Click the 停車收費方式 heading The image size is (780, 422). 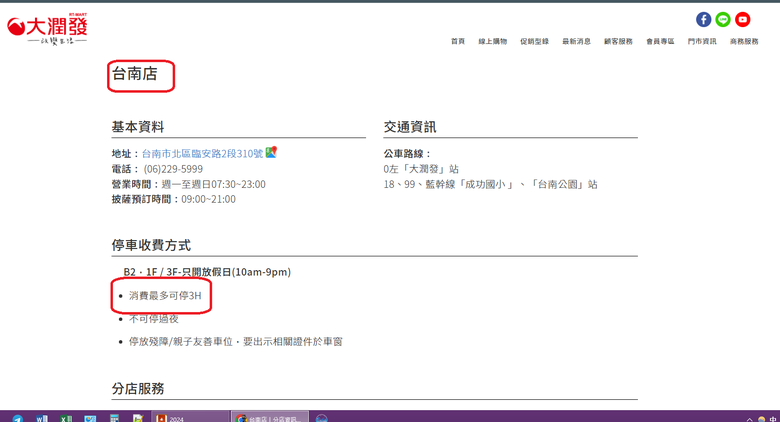tap(151, 245)
